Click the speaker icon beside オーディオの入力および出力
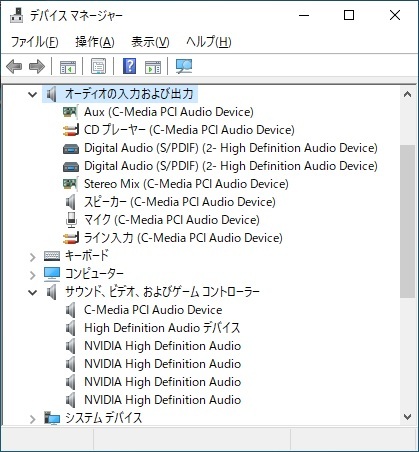419x452 pixels. click(x=51, y=94)
